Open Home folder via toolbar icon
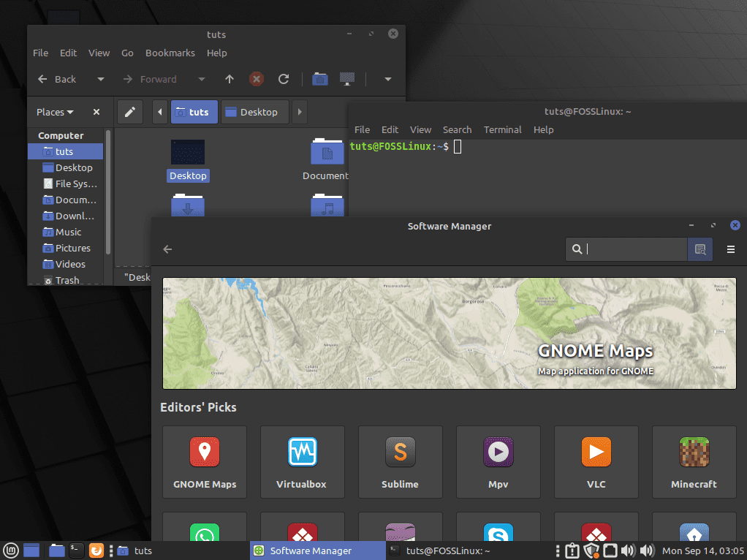The width and height of the screenshot is (747, 560). tap(319, 79)
